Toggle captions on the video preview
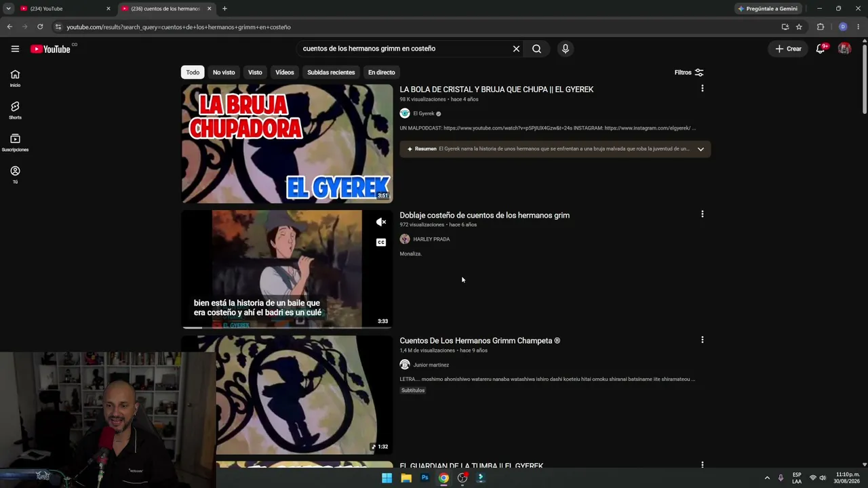 point(381,242)
